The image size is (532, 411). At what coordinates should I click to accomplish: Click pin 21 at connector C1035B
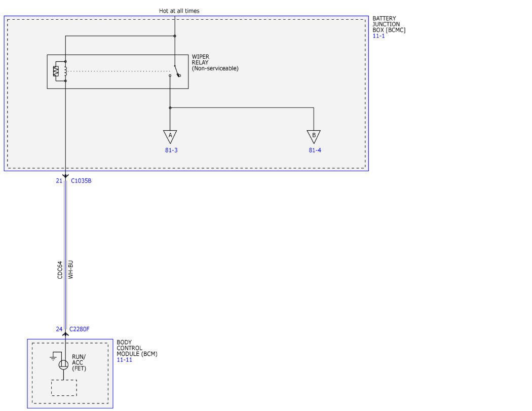pos(59,181)
